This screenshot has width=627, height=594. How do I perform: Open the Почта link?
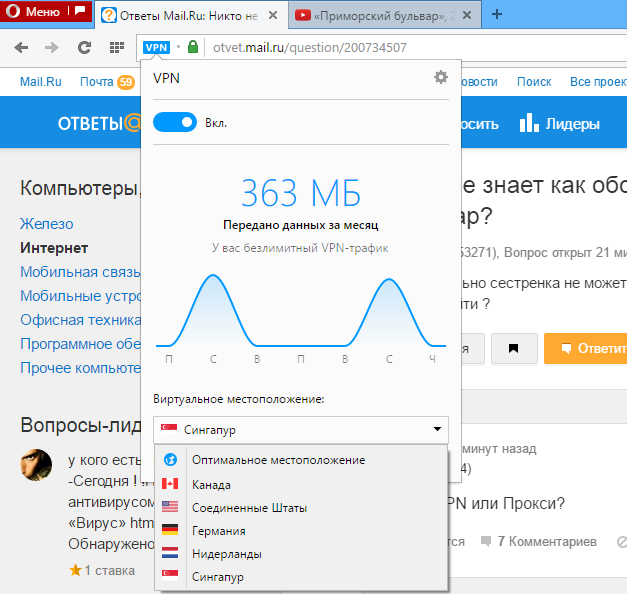(x=97, y=82)
